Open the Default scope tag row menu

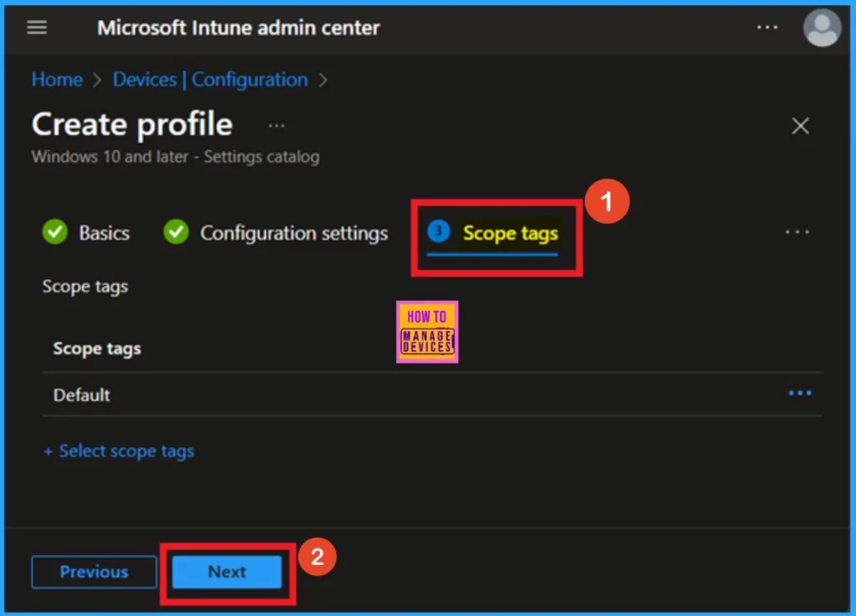coord(799,394)
